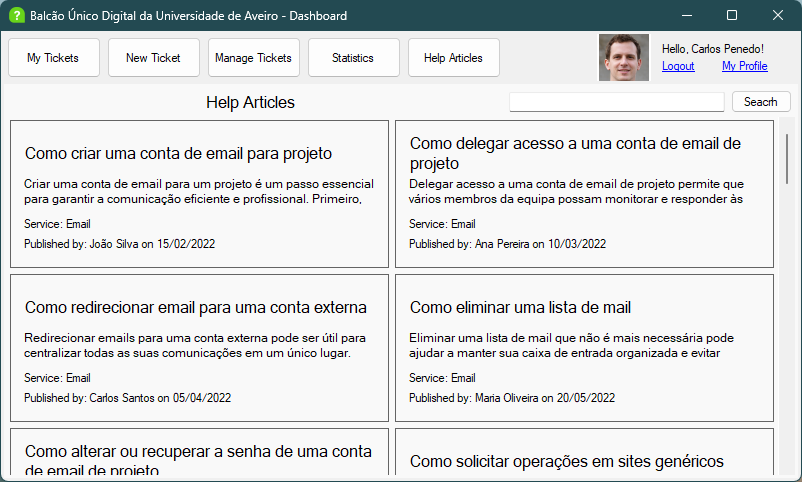Click Service: Email in the Carlos Santos card
Screen dimensions: 802x482
point(57,378)
